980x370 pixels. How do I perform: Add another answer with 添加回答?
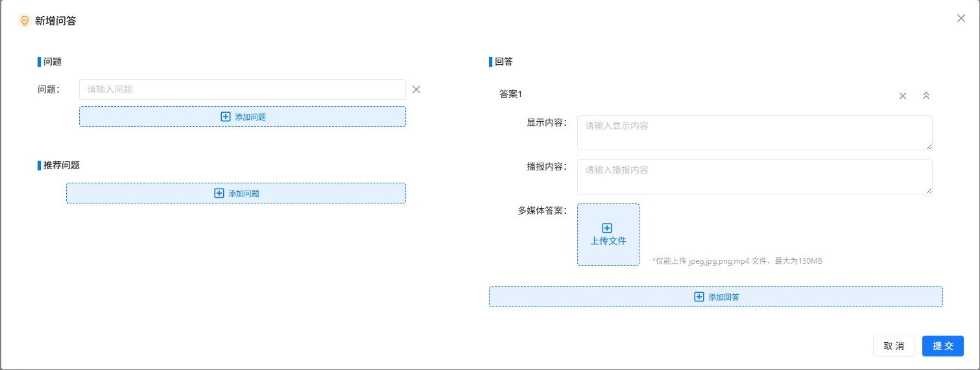pos(715,297)
